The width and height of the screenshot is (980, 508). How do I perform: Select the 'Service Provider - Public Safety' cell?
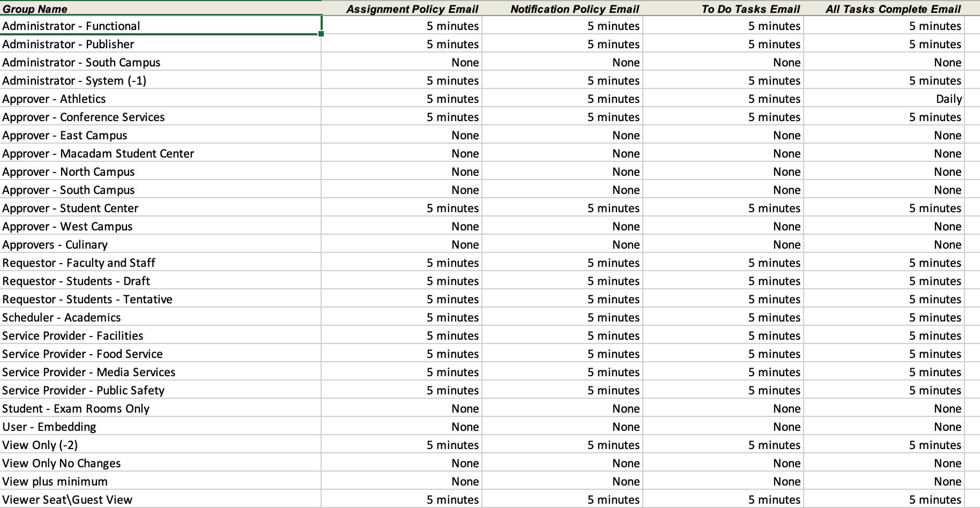[x=160, y=390]
